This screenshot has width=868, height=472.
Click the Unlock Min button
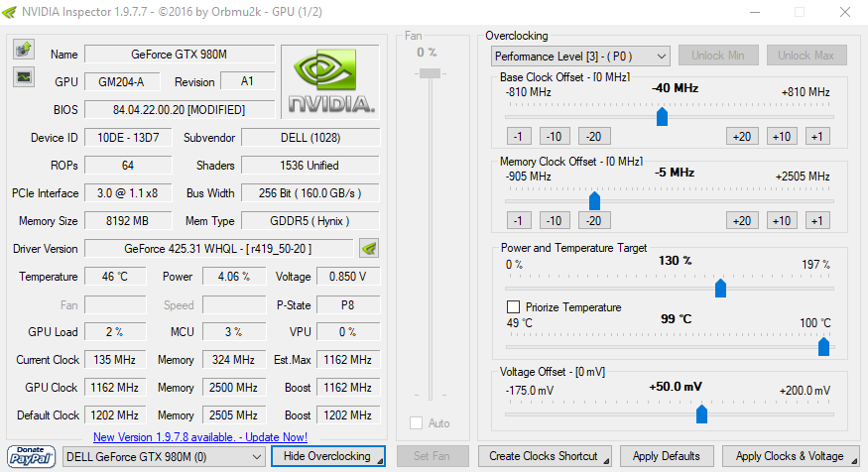click(718, 56)
